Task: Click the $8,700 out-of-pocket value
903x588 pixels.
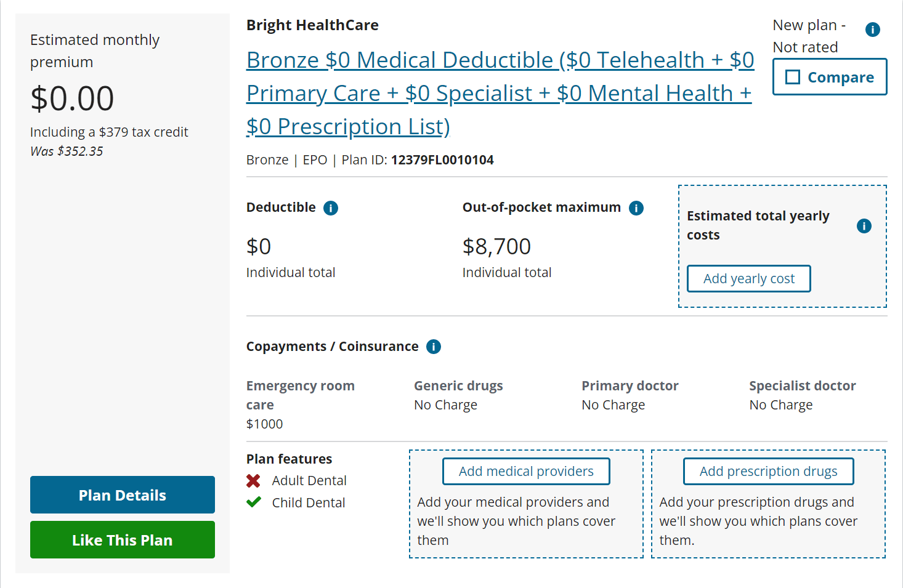Action: (x=496, y=246)
